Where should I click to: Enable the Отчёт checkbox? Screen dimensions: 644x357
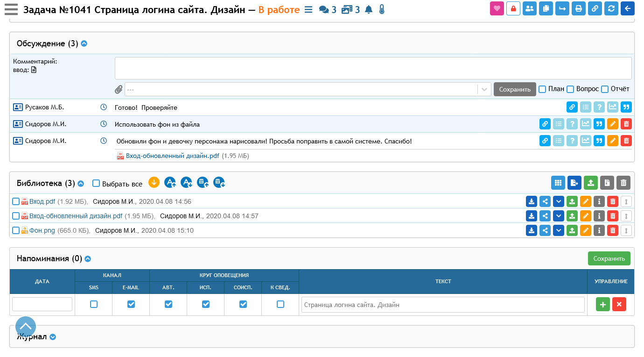[605, 89]
